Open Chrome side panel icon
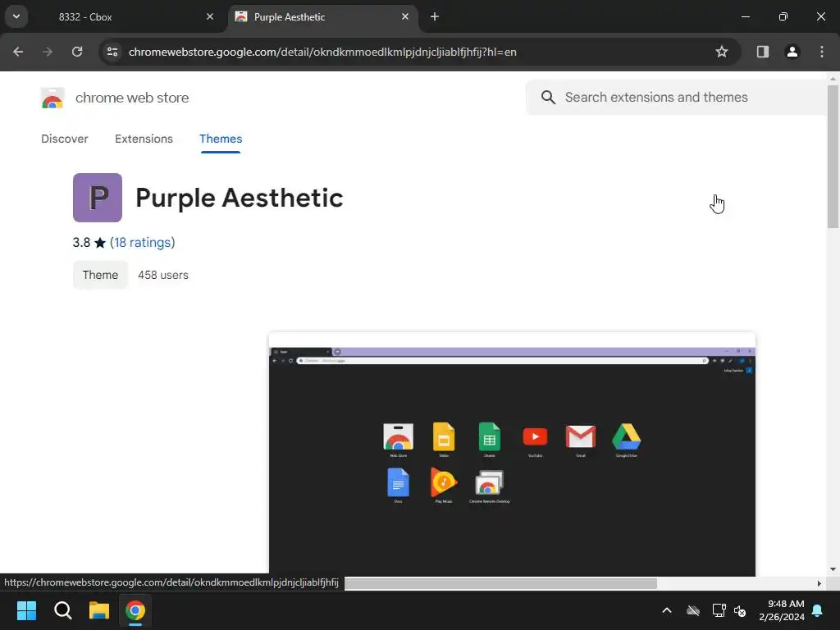The height and width of the screenshot is (630, 840). pos(763,52)
